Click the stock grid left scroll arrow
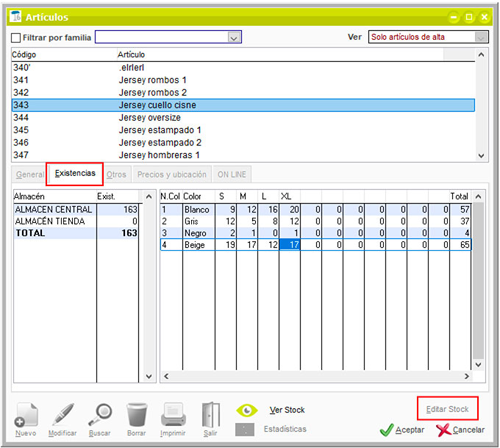Image resolution: width=500 pixels, height=448 pixels. pyautogui.click(x=166, y=376)
